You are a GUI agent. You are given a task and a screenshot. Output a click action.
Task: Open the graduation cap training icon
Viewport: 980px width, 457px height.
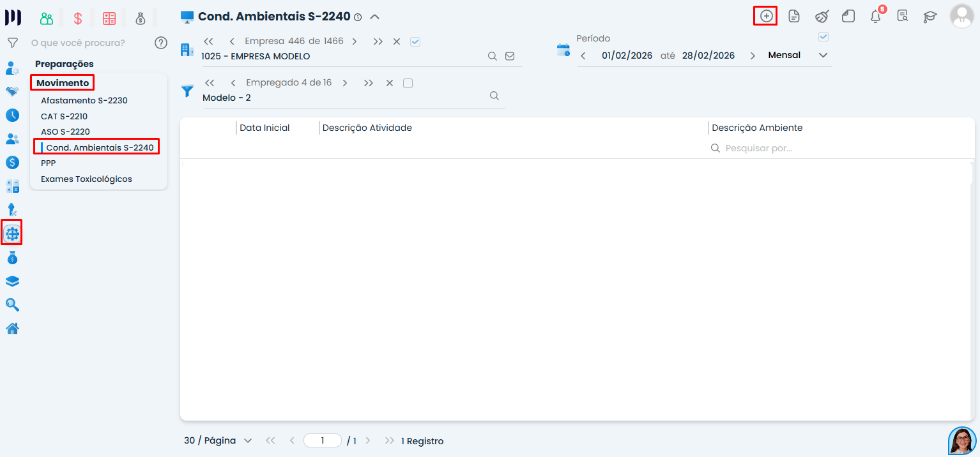pos(930,17)
